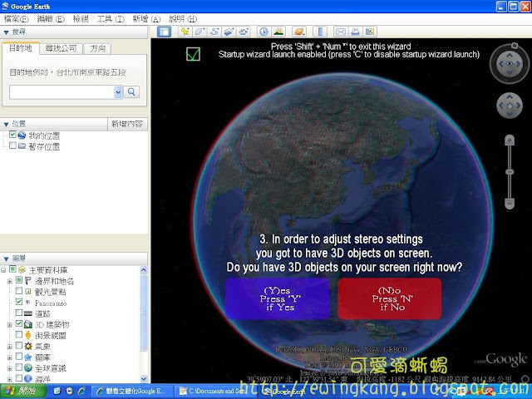This screenshot has height=399, width=532.
Task: Click the print toolbar icon
Action: (355, 32)
